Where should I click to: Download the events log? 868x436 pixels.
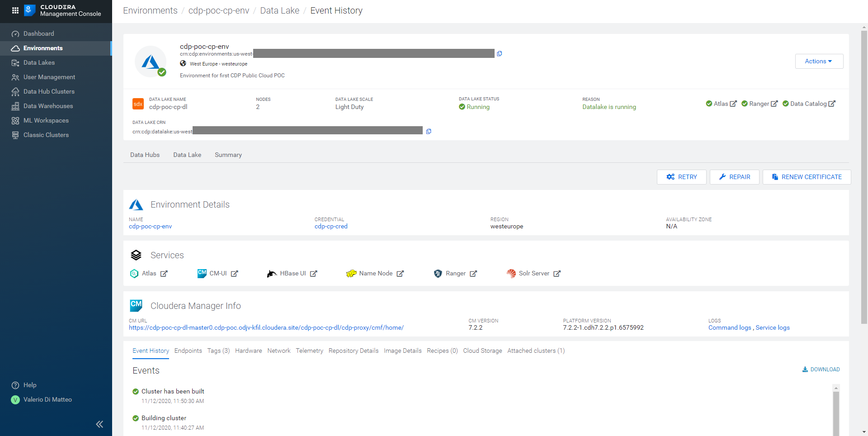[x=821, y=370]
